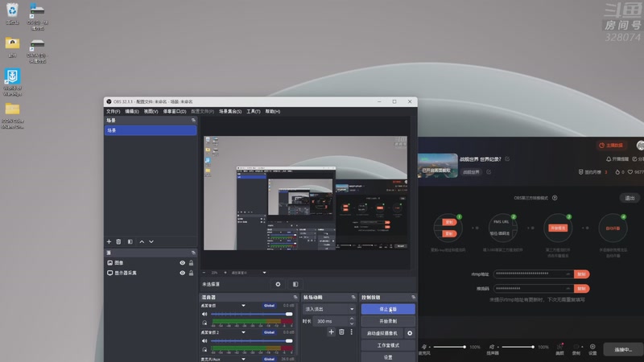
Task: Click start virtual camera (启动虚拟摄像机) button
Action: coord(382,333)
